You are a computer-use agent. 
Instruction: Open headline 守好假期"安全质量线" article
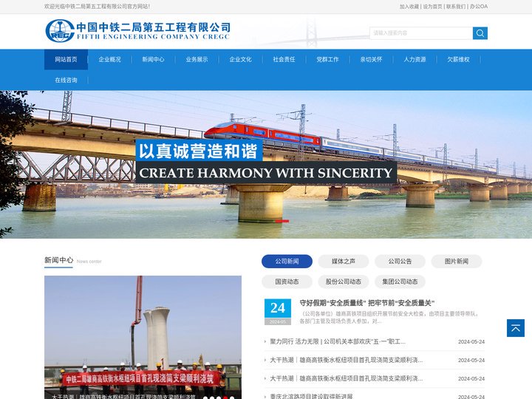tap(366, 303)
